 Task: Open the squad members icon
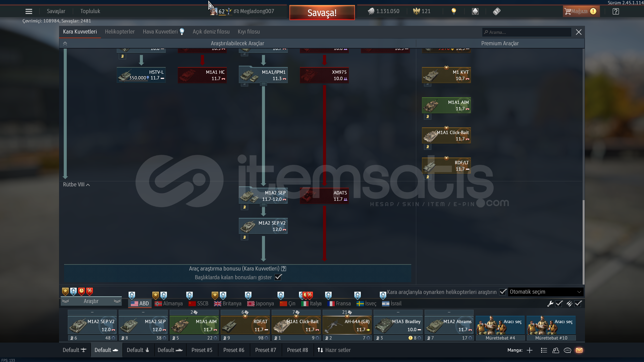coord(556,350)
